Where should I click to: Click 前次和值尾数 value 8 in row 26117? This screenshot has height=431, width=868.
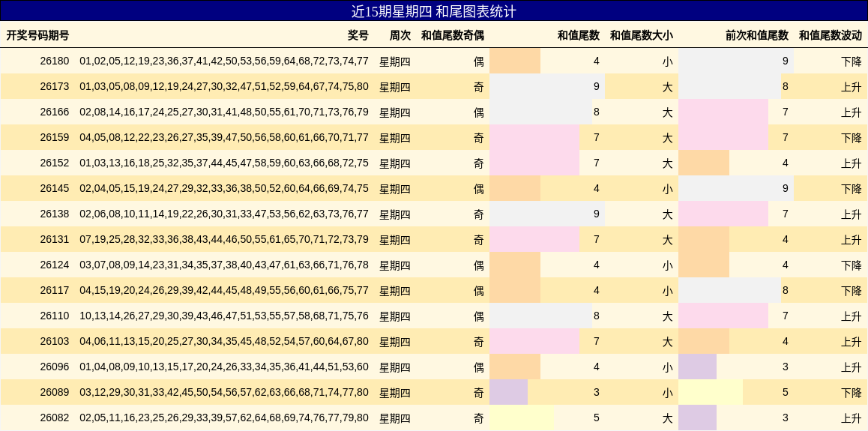(785, 290)
